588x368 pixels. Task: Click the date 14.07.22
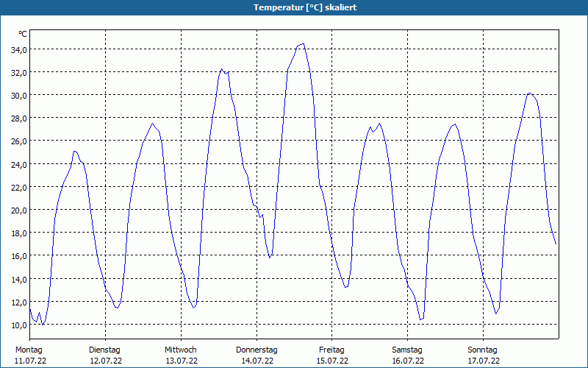click(257, 361)
